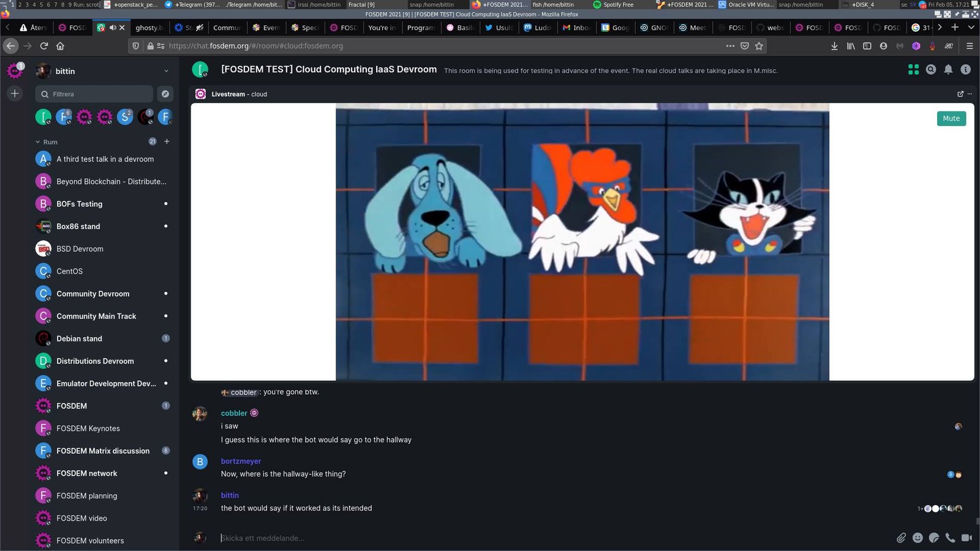This screenshot has height=551, width=980.
Task: Open the bittin user menu dropdown
Action: coord(166,71)
